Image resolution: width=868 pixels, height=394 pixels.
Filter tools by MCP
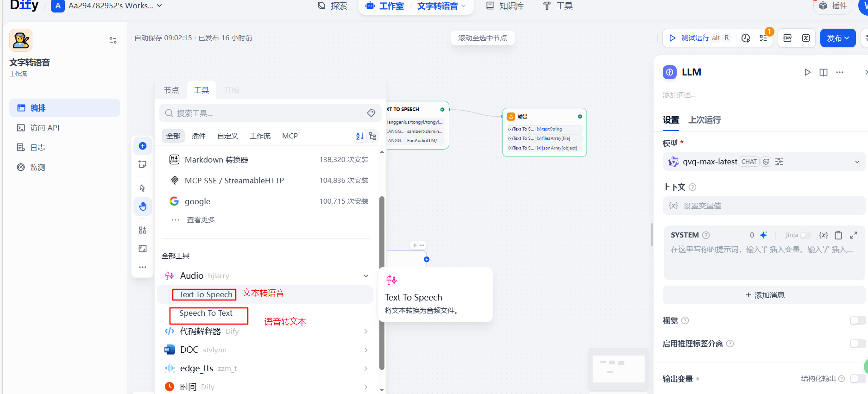[290, 136]
